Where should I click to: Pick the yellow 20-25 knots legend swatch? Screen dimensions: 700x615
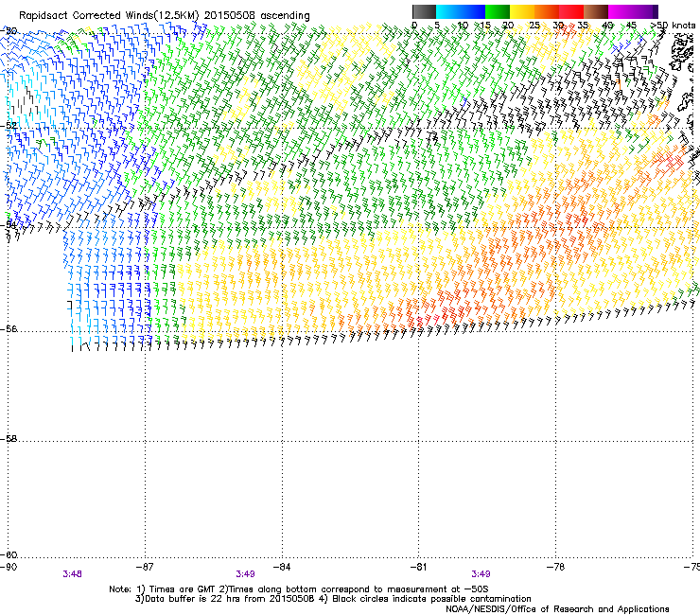click(522, 11)
